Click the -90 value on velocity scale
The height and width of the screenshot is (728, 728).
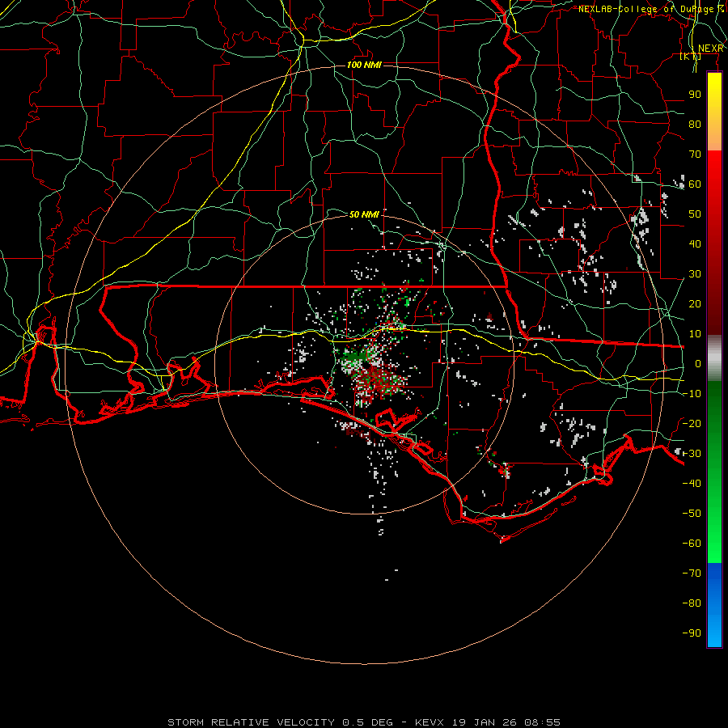[x=692, y=633]
